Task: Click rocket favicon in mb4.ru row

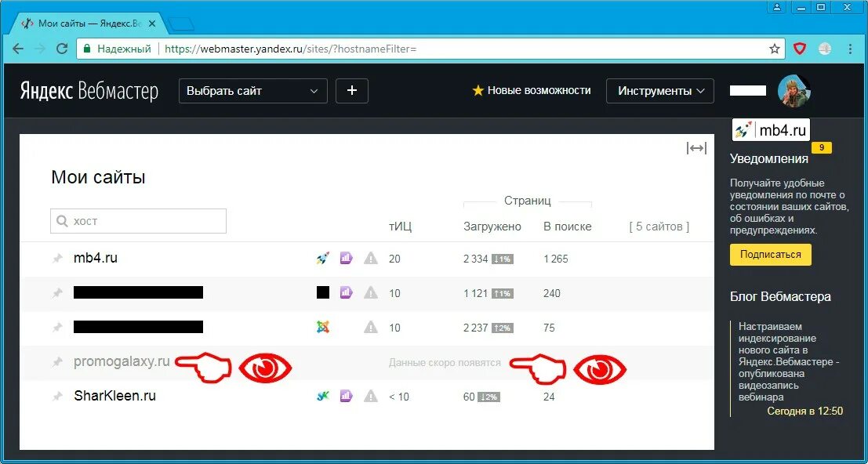Action: [x=323, y=258]
